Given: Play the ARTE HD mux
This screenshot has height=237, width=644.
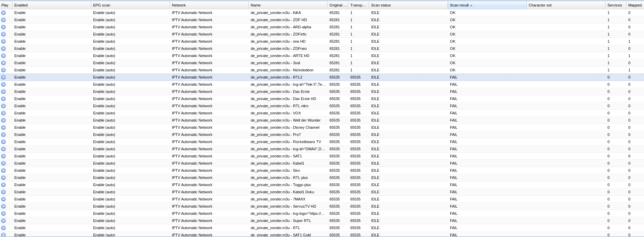Looking at the screenshot, I should tap(3, 56).
